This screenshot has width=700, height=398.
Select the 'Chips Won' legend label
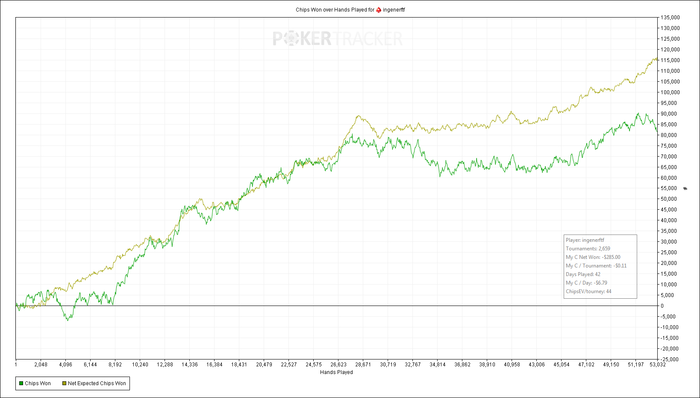click(x=38, y=383)
